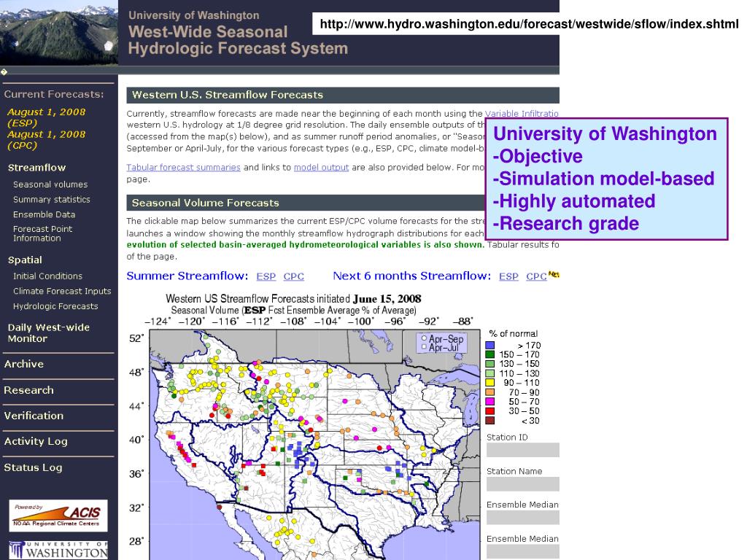Click the orange 70–90 legend swatch
Viewport: 747px width, 560px height.
(x=489, y=392)
